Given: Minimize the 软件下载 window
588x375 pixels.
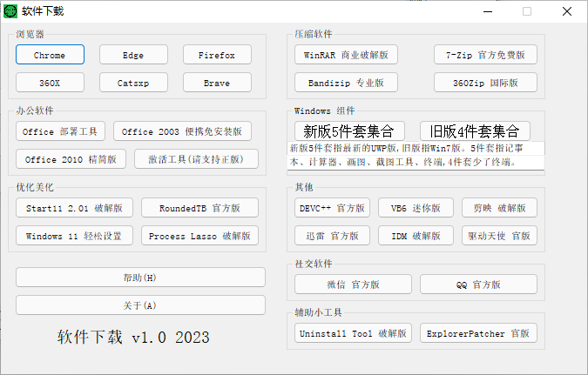Looking at the screenshot, I should tap(488, 11).
